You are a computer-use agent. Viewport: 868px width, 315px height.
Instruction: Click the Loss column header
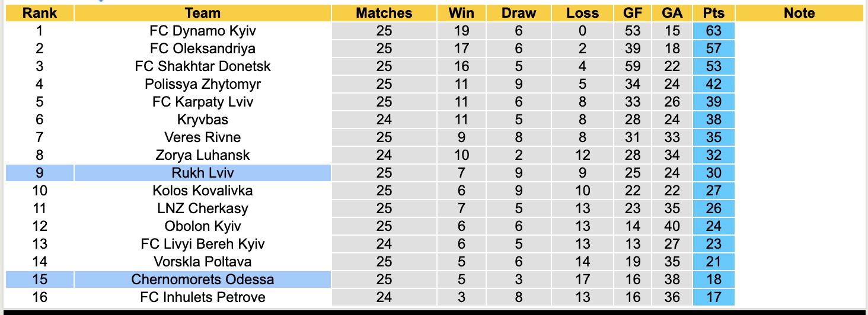(582, 13)
